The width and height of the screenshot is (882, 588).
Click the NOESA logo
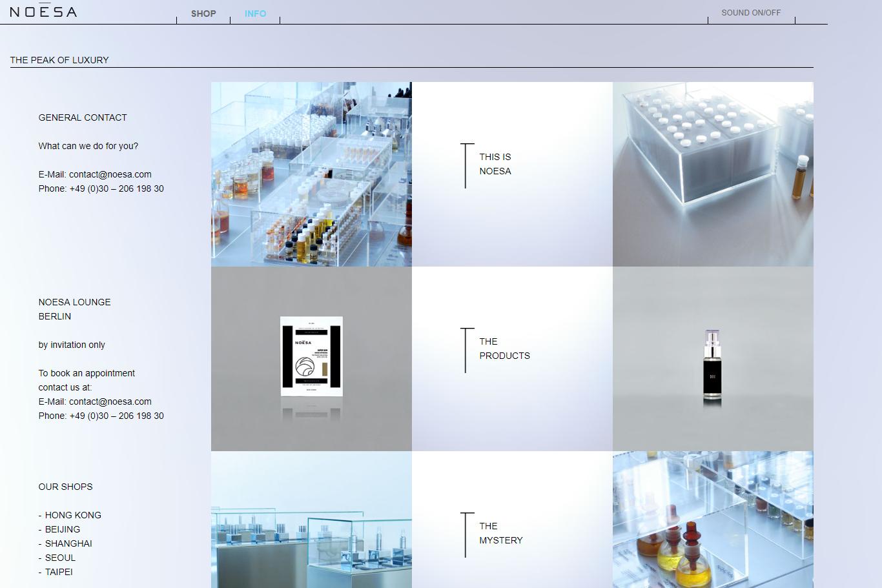click(x=43, y=12)
